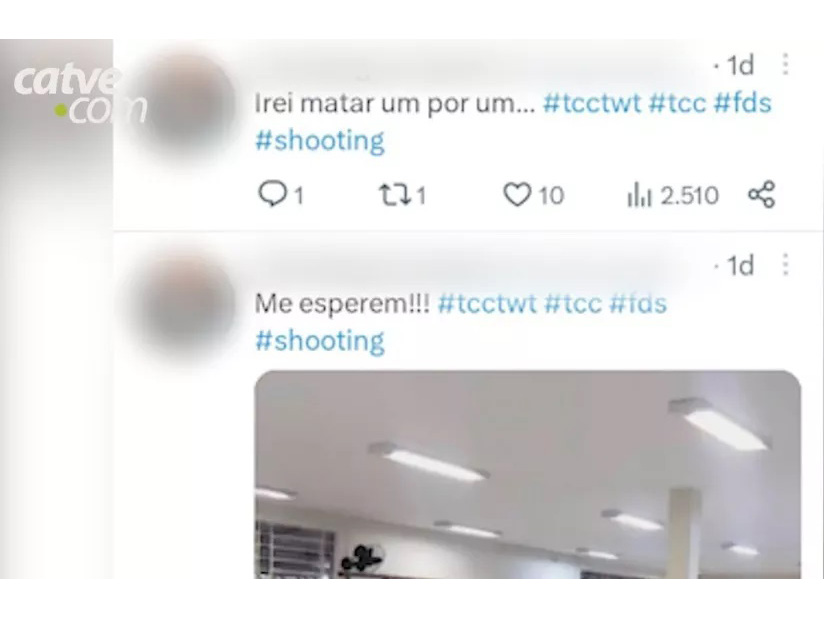Open the blurred avatar of the second tweet
Viewport: 824px width, 618px height.
(184, 305)
